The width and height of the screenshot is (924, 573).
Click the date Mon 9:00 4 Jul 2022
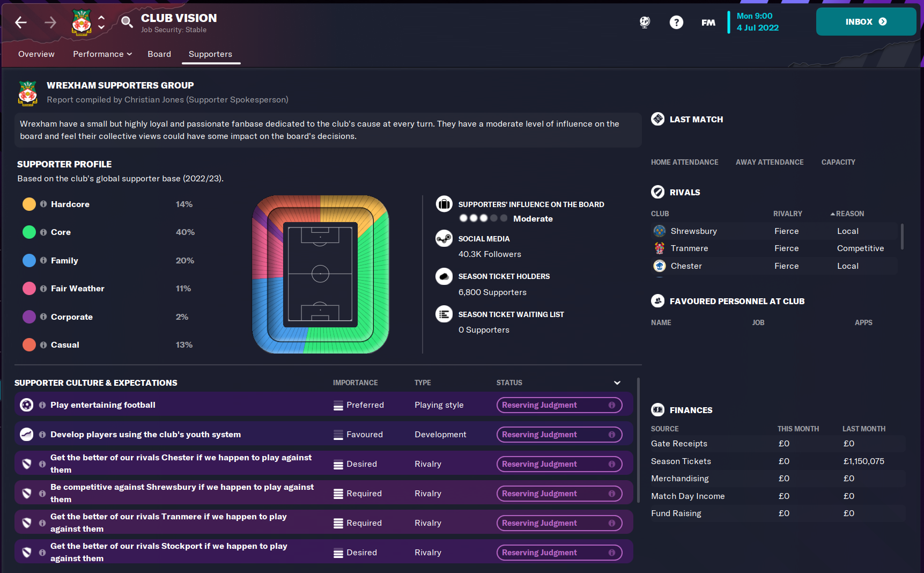[757, 22]
